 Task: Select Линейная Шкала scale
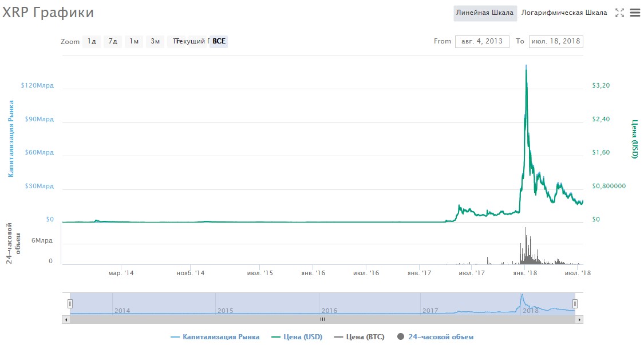point(485,13)
